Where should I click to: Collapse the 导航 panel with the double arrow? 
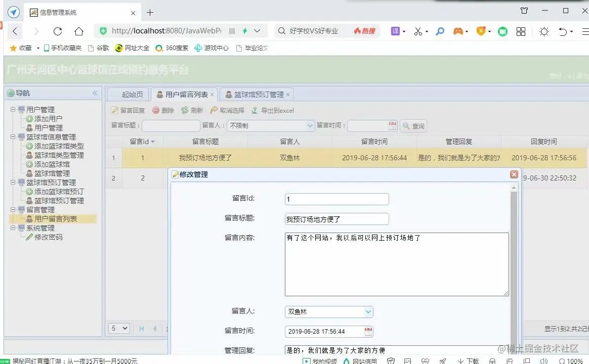click(95, 93)
